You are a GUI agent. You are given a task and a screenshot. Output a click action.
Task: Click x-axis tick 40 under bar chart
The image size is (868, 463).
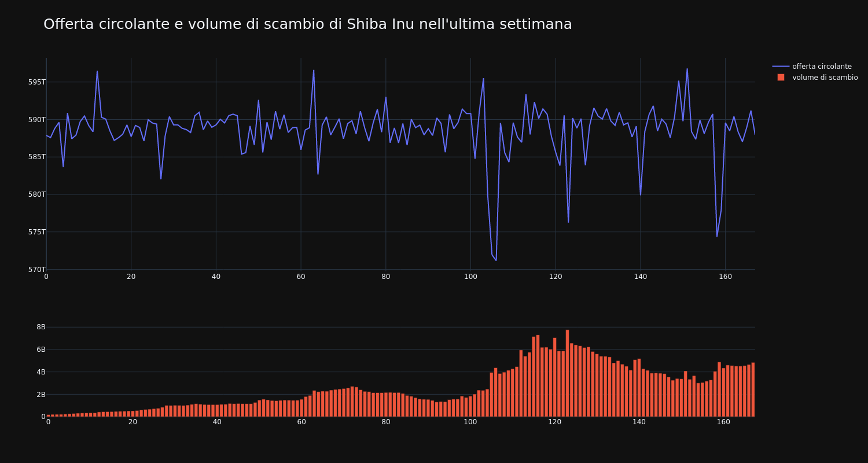coord(217,422)
